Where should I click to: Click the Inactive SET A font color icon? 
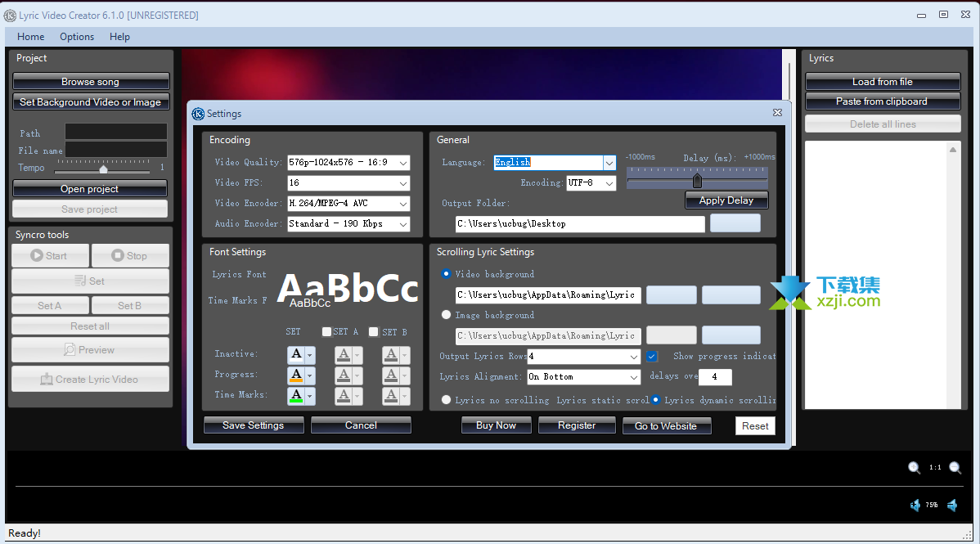click(343, 354)
